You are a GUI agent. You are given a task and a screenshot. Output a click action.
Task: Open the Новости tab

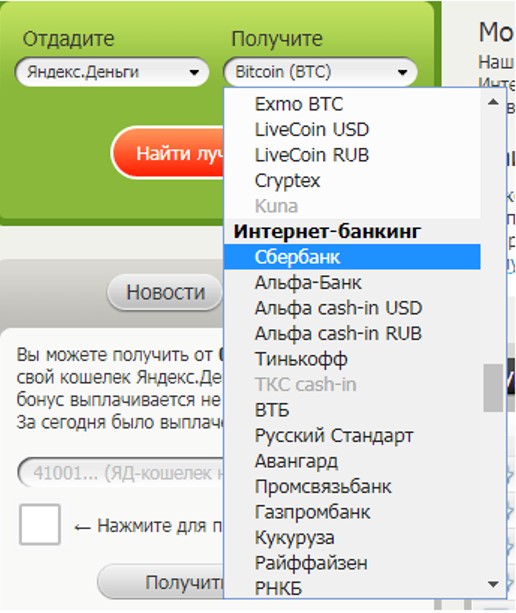click(165, 292)
